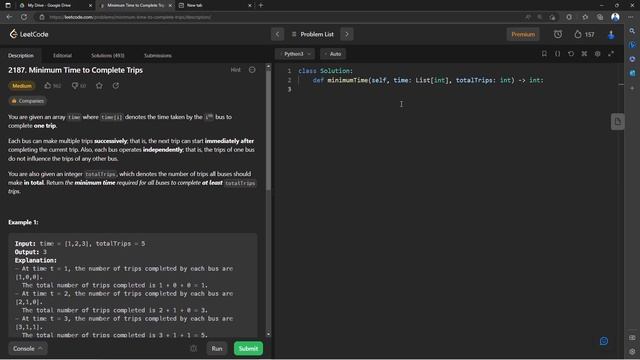640x360 pixels.
Task: Close the New tab browser tab
Action: tap(250, 5)
